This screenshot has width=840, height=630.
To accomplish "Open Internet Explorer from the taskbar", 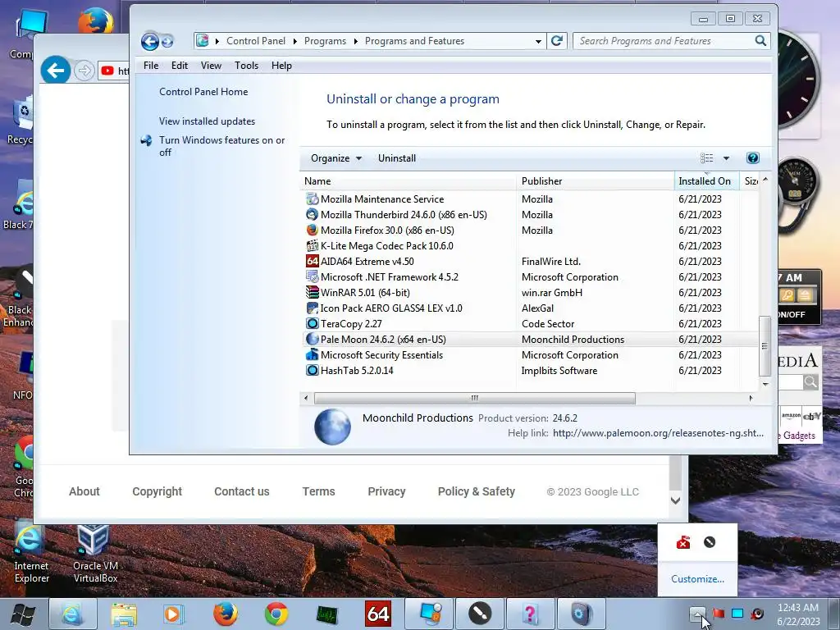I will point(73,614).
